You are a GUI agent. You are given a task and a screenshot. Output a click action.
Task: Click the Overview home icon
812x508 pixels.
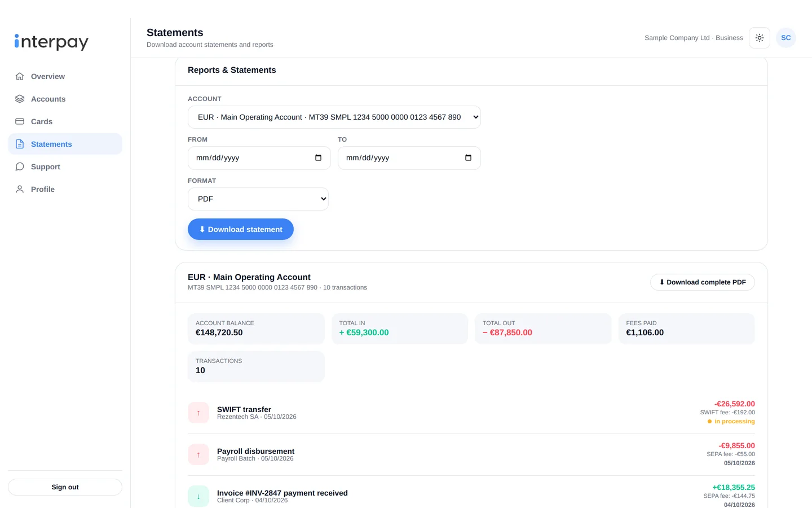(20, 76)
